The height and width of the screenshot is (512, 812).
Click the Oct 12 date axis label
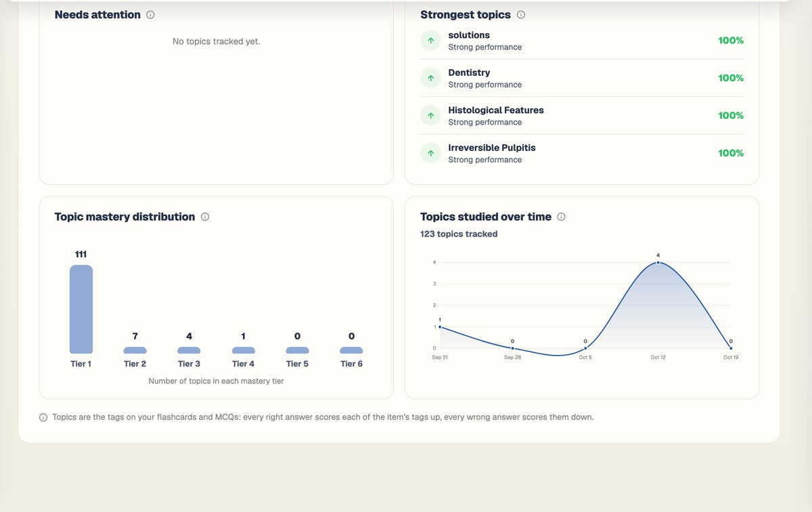click(658, 357)
